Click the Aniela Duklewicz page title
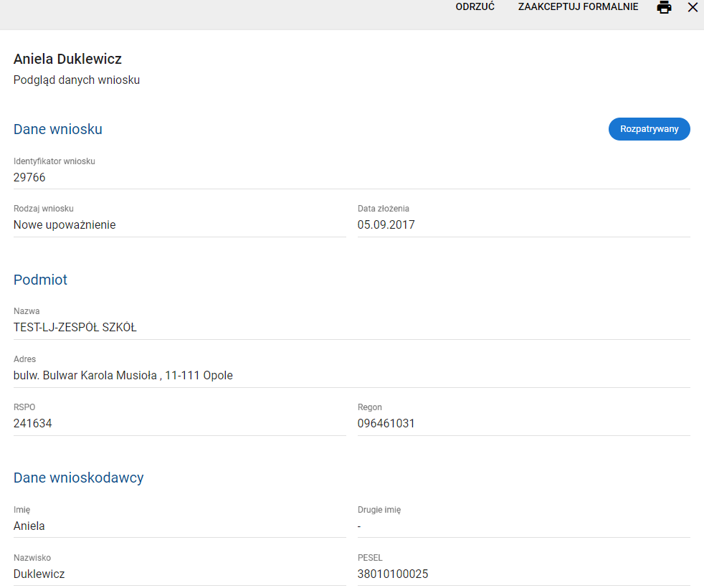Viewport: 704px width, 588px height. point(67,59)
